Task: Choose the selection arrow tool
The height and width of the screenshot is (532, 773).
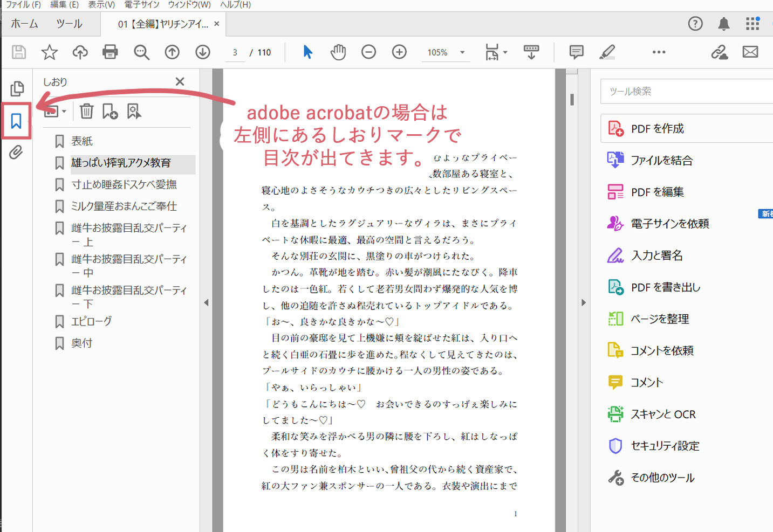Action: click(x=307, y=52)
